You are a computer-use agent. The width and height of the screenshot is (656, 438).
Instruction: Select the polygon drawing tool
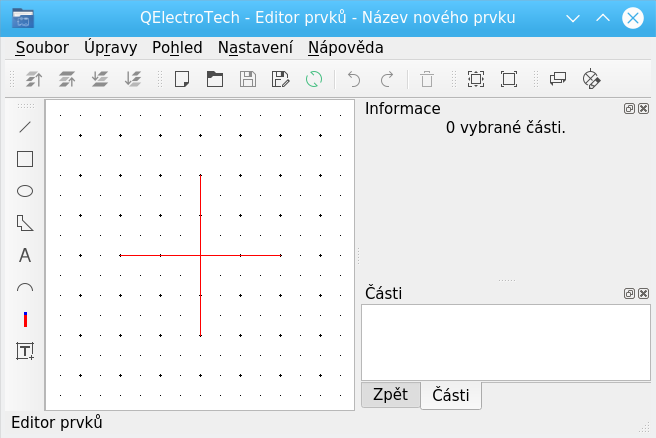pos(25,223)
